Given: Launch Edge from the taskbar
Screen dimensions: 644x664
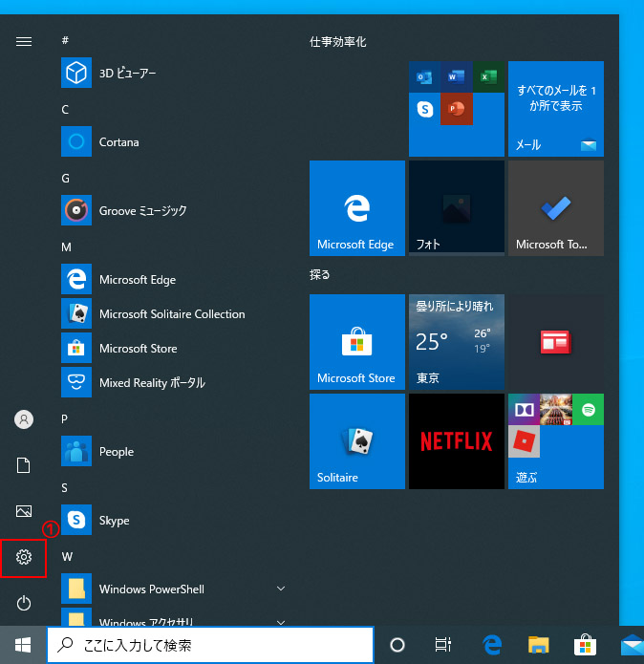Looking at the screenshot, I should [x=492, y=645].
